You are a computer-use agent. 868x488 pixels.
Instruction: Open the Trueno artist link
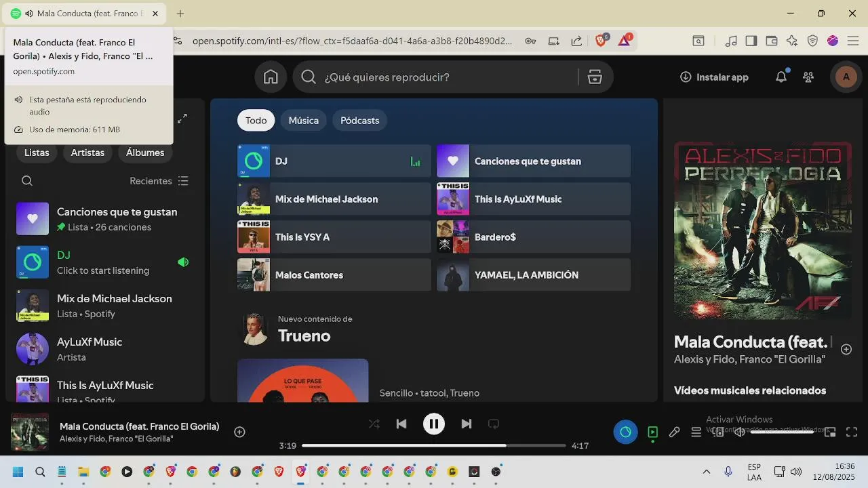click(x=304, y=336)
